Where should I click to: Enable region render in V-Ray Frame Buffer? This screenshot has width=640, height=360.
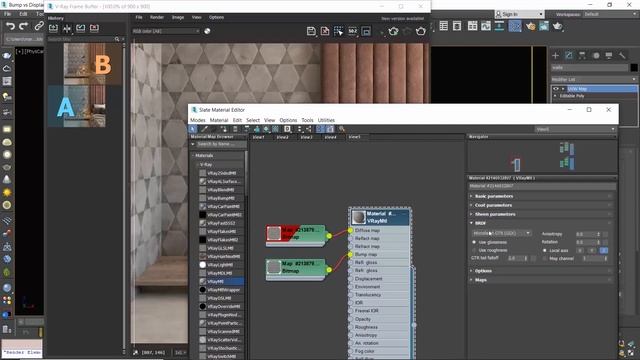[x=338, y=31]
